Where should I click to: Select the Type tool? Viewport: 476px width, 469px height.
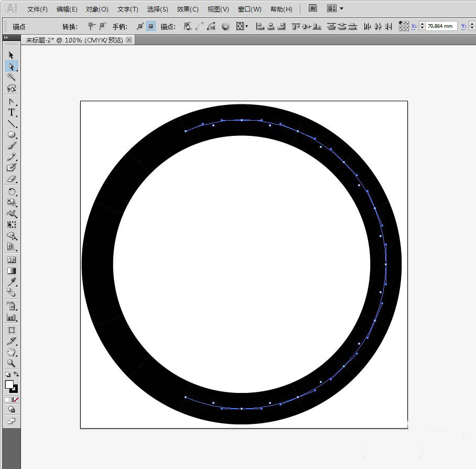coord(11,112)
